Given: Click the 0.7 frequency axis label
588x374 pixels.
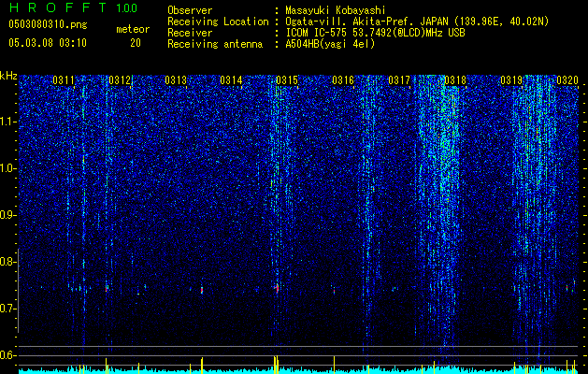Looking at the screenshot, I should [x=7, y=309].
